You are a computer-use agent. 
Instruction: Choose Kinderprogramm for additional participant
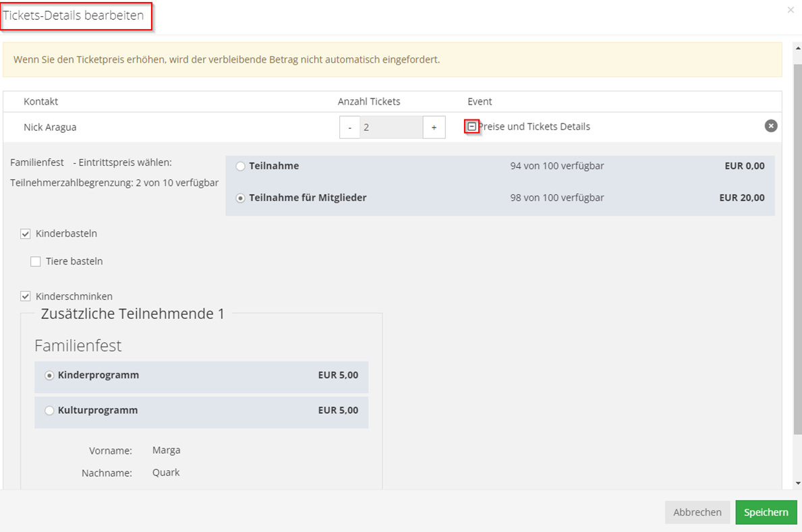click(49, 376)
